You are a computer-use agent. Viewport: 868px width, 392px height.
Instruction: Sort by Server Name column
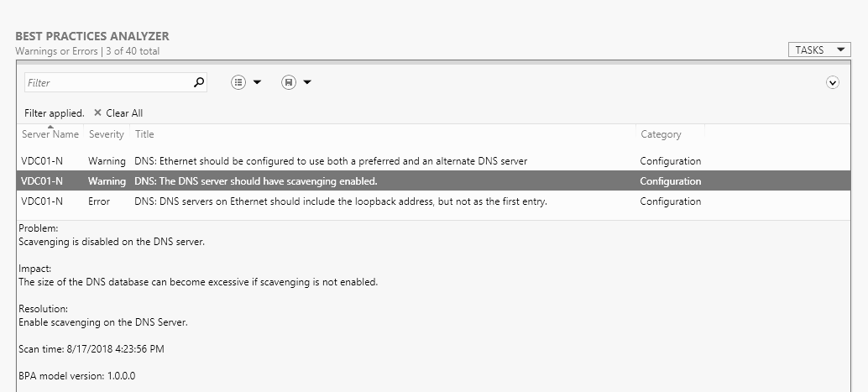click(50, 134)
